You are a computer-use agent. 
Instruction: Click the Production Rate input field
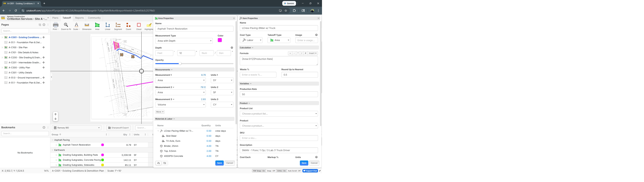[279, 94]
